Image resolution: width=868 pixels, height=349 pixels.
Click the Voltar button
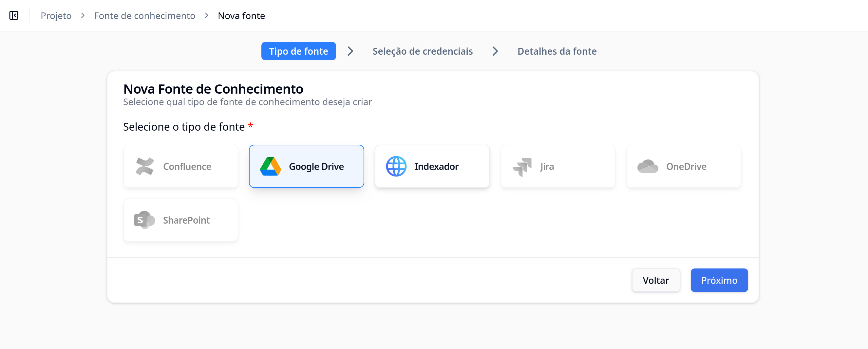655,280
